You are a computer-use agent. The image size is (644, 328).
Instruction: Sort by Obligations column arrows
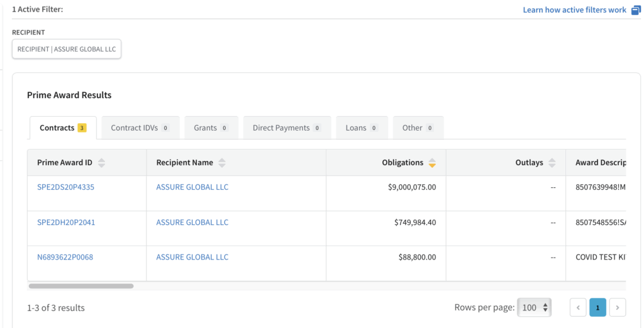tap(431, 163)
